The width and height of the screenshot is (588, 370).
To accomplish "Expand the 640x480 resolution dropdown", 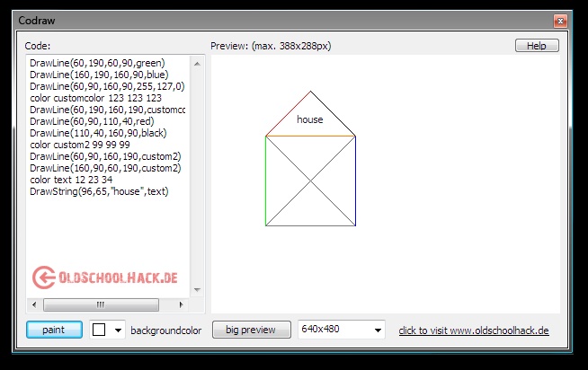I will tap(378, 330).
